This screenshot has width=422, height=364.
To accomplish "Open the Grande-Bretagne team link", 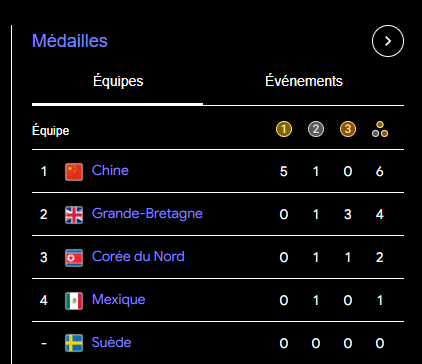I will coord(147,214).
